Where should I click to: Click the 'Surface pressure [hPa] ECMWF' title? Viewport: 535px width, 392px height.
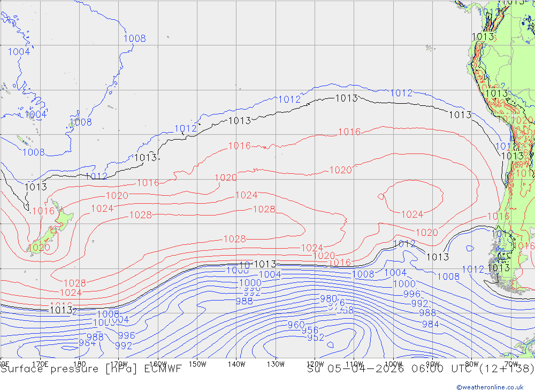91,369
